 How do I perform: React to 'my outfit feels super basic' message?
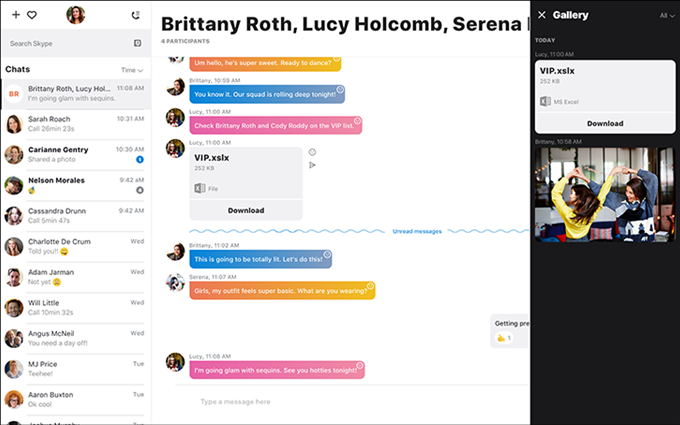click(x=370, y=286)
